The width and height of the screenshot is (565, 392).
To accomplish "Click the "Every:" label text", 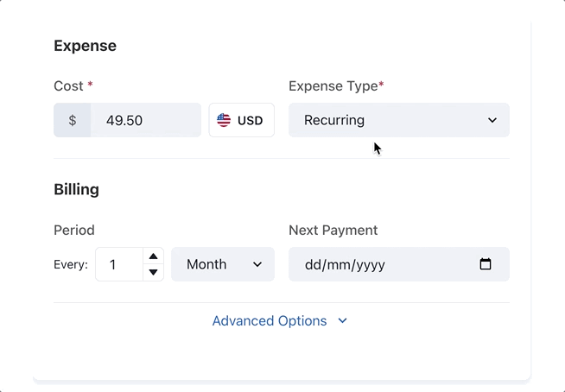I will point(71,265).
